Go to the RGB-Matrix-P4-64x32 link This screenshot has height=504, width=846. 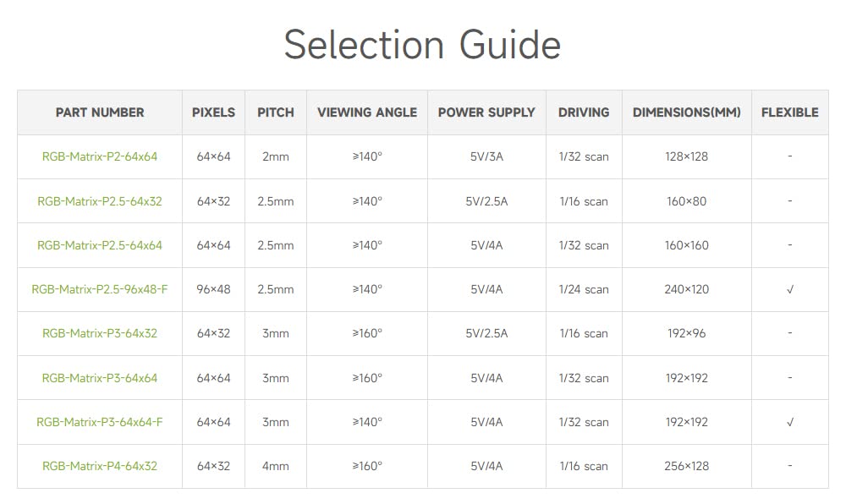(100, 466)
